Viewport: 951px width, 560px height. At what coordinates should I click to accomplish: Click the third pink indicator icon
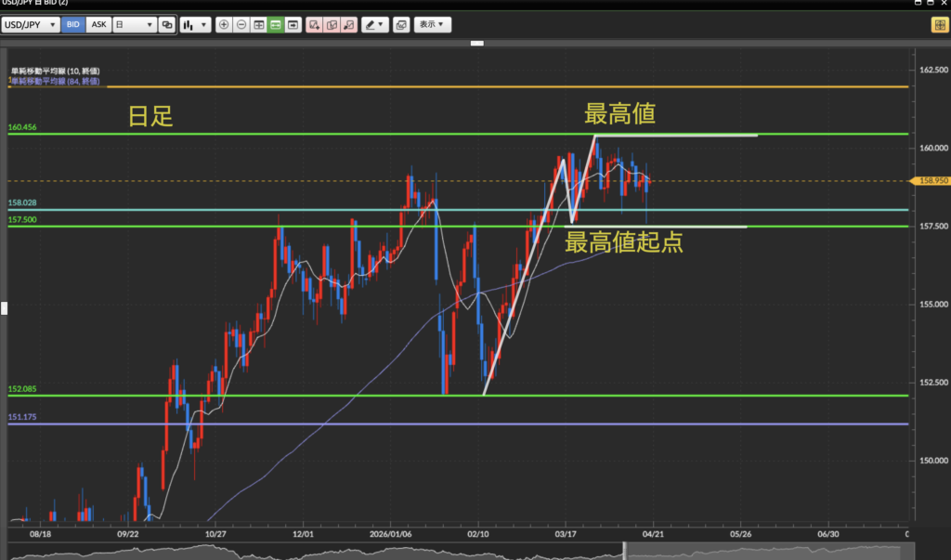pos(348,25)
